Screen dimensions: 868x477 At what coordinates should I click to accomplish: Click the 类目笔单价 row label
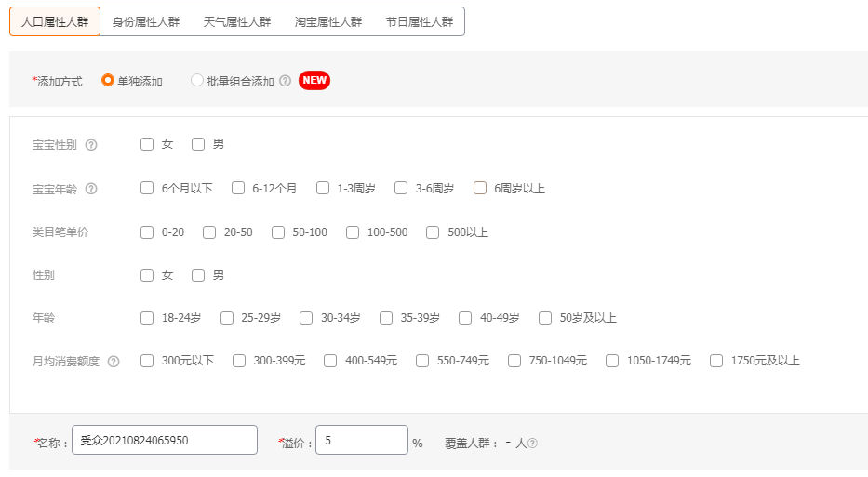coord(60,232)
